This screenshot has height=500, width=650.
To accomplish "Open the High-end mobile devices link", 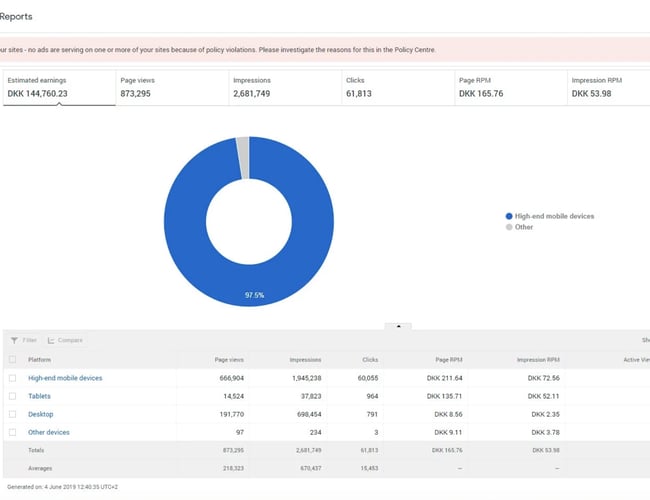I will (x=65, y=378).
